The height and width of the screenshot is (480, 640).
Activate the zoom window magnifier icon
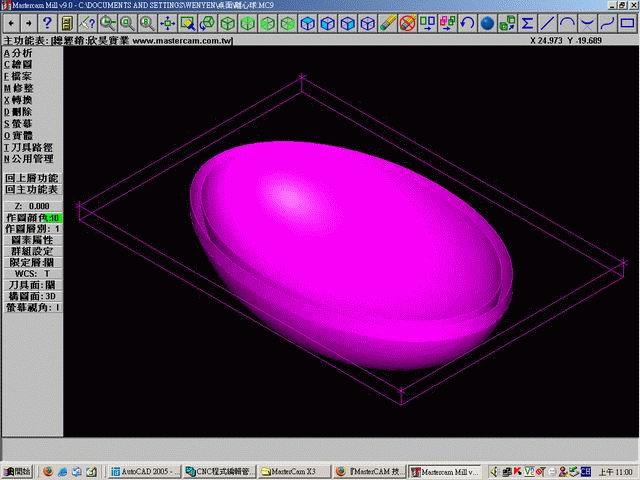pos(127,23)
